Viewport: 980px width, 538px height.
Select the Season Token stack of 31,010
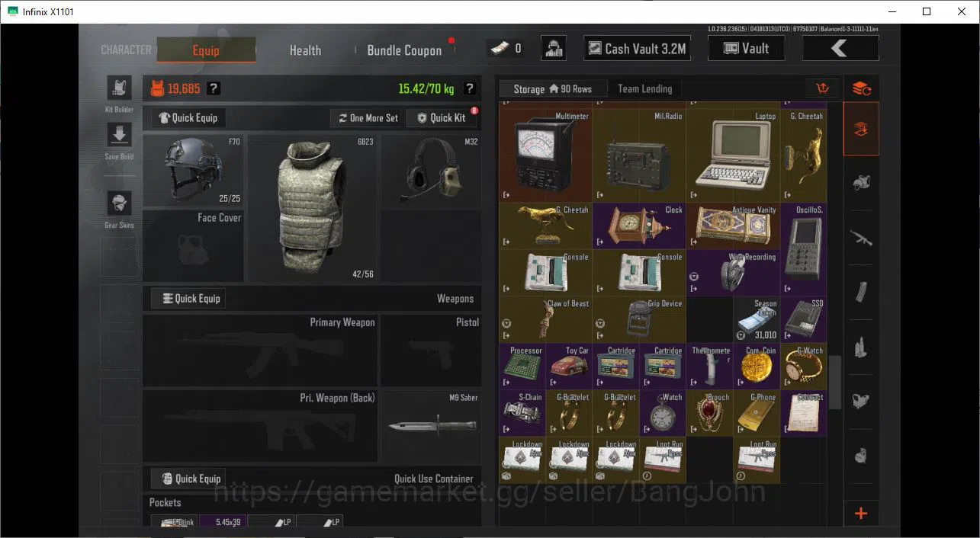(x=757, y=319)
